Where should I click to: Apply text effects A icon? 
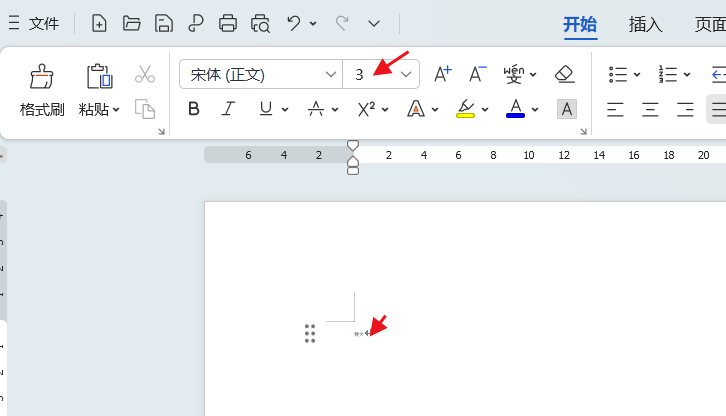pos(416,109)
